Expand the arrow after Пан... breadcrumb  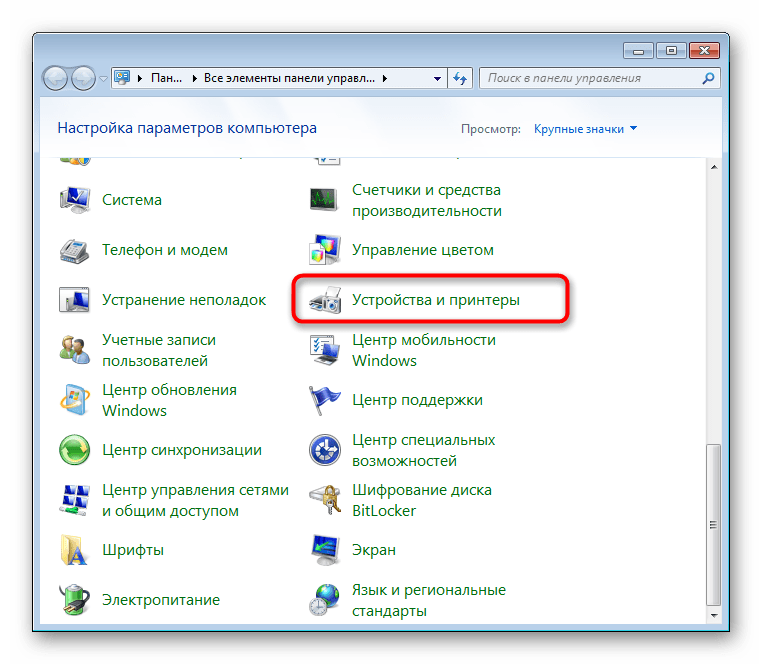click(194, 78)
